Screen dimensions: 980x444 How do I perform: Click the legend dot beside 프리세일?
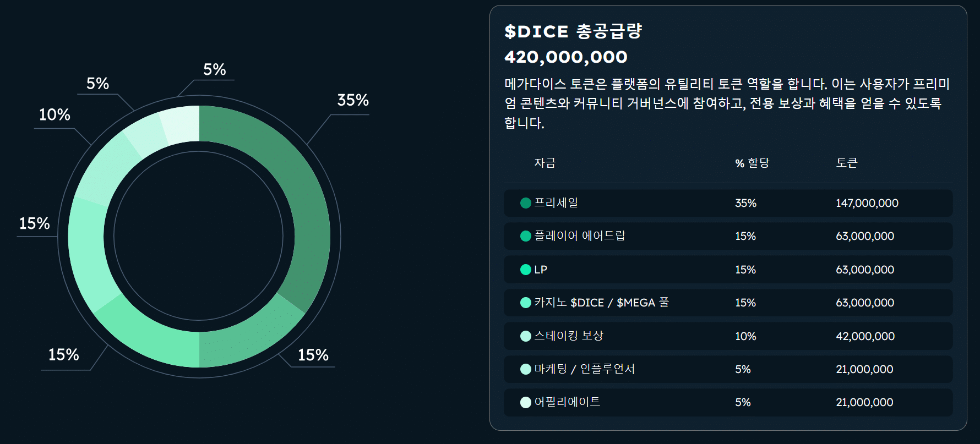pos(526,203)
